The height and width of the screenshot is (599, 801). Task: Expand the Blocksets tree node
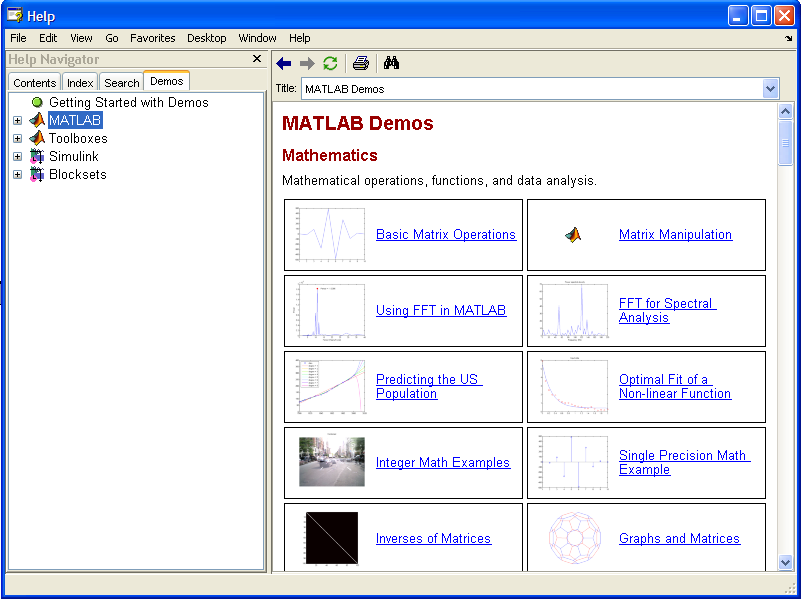pyautogui.click(x=17, y=174)
